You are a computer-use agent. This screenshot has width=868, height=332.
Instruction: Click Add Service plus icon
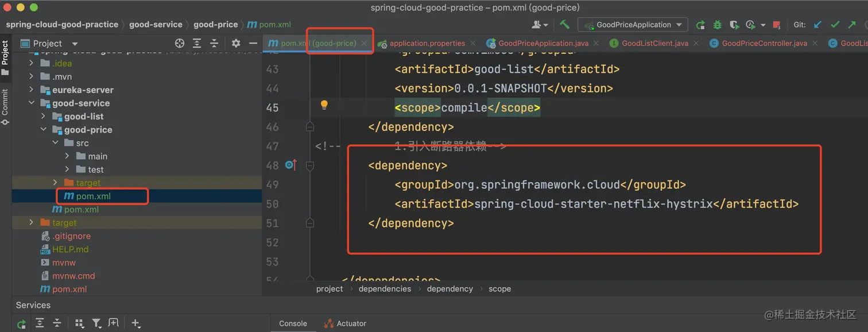click(135, 323)
